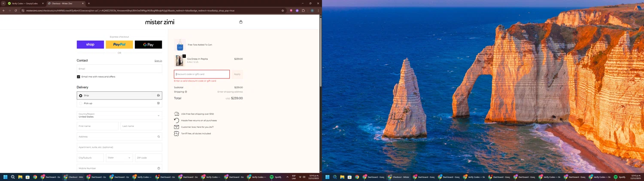
Task: Open network and volume quick settings
Action: pos(302,177)
